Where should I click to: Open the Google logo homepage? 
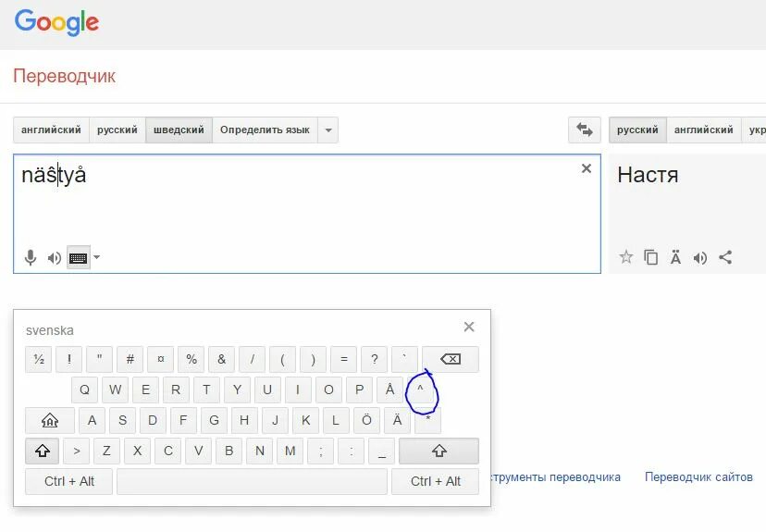click(56, 22)
